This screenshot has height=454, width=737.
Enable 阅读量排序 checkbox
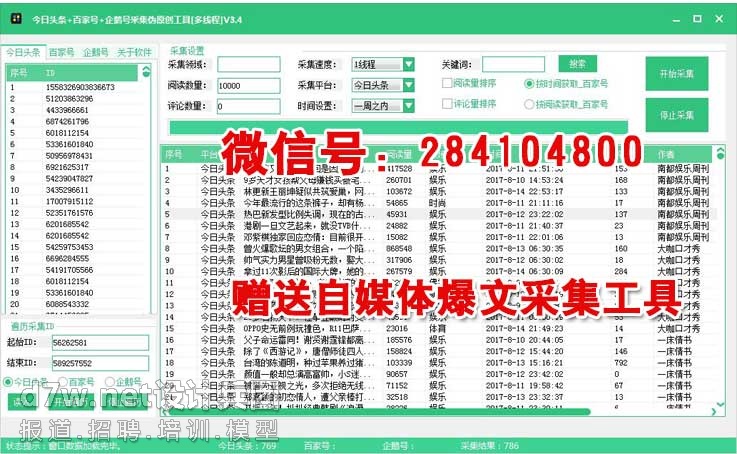tap(447, 83)
